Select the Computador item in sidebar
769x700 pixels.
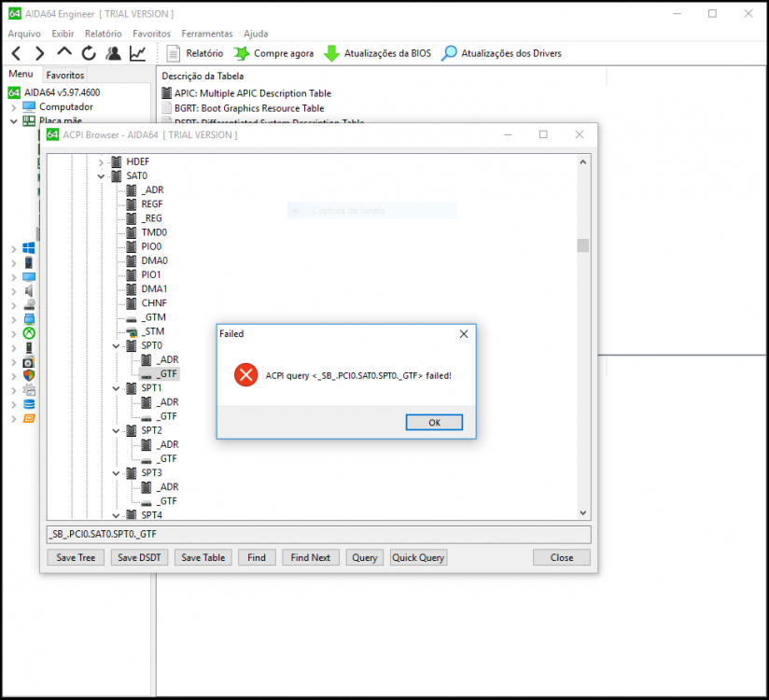65,106
